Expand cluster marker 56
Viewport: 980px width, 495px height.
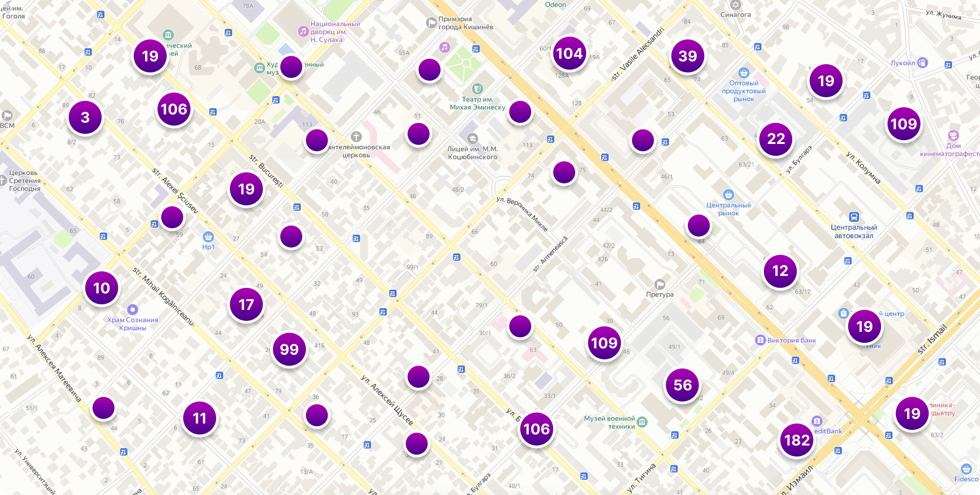[682, 385]
